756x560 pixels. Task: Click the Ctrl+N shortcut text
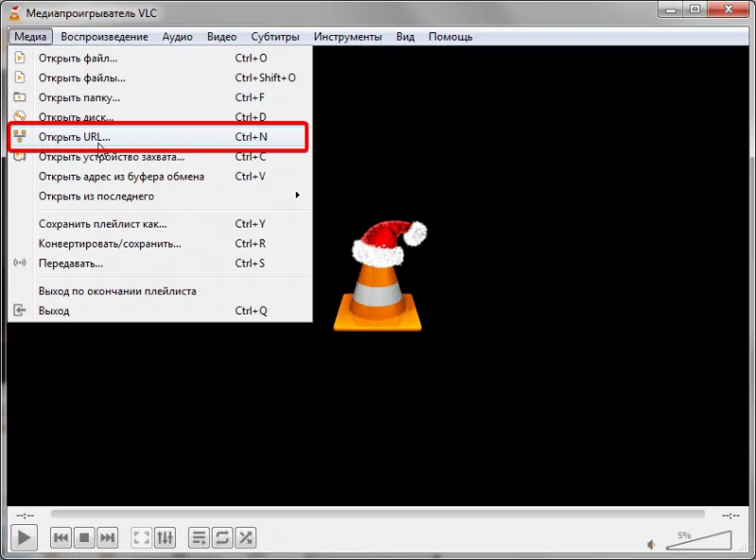point(251,137)
